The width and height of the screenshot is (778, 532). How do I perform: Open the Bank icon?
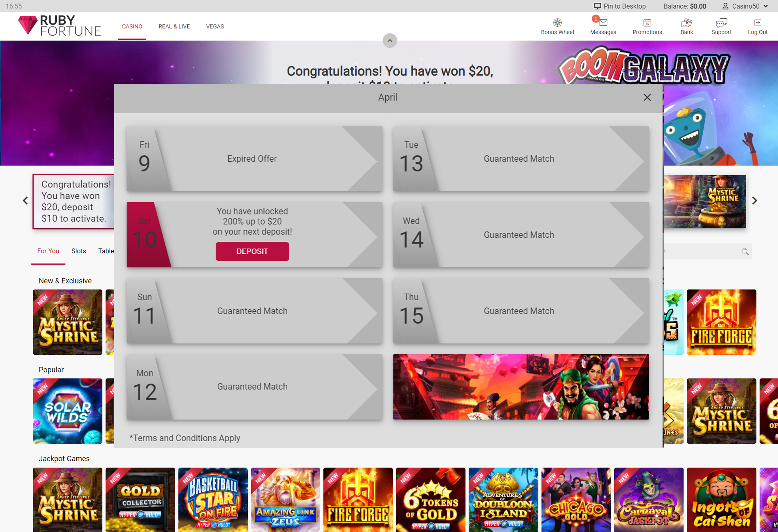click(687, 23)
